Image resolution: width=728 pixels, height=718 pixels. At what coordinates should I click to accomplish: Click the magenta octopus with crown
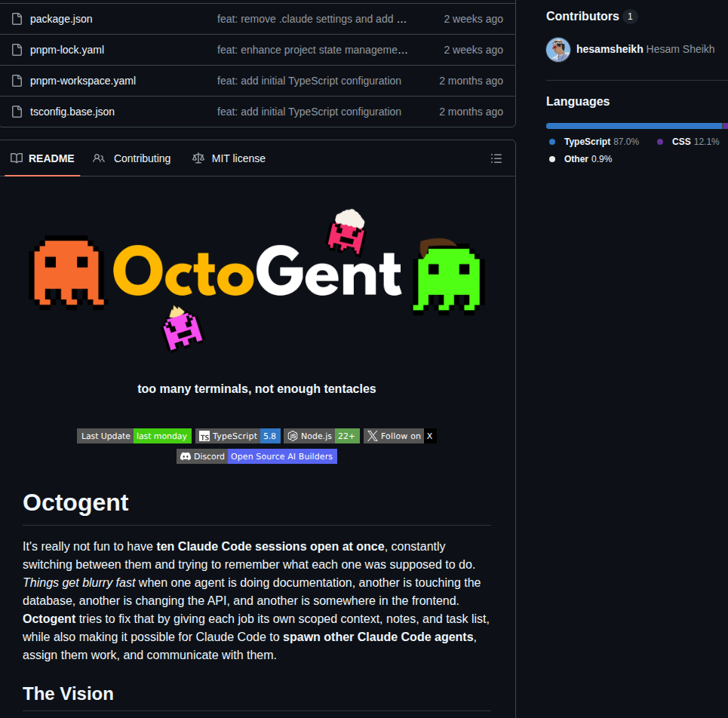182,327
